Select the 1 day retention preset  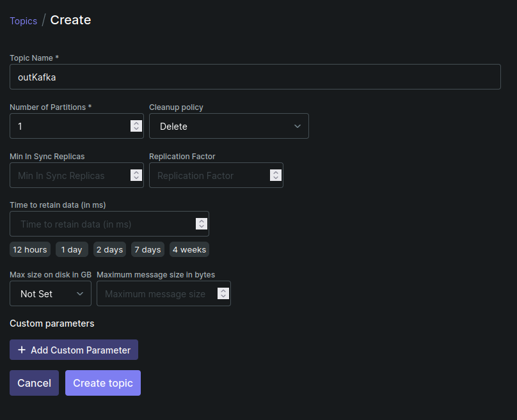click(x=72, y=249)
